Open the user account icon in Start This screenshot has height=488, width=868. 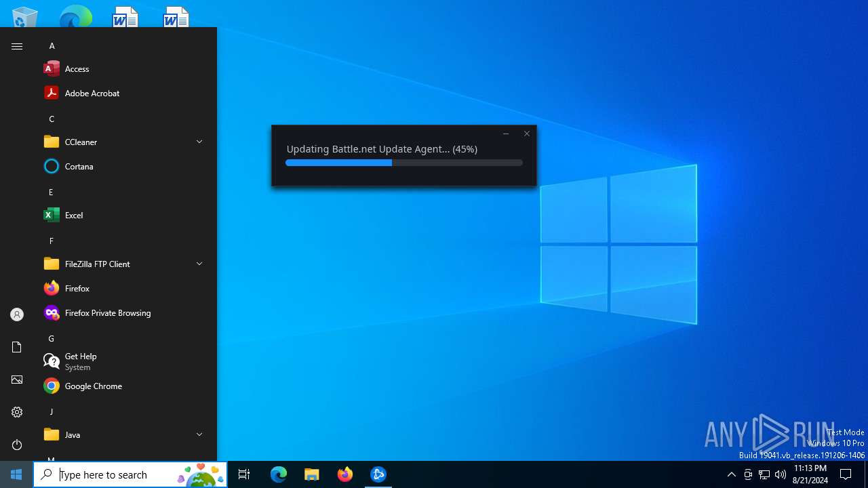[17, 314]
